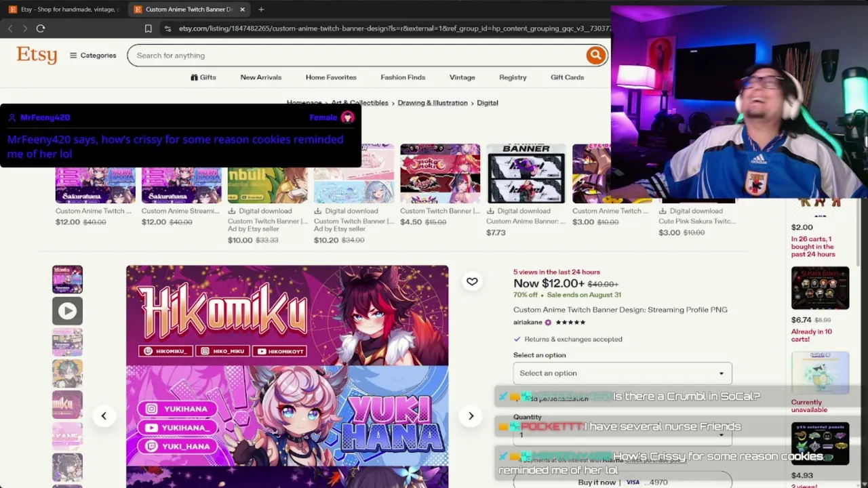The height and width of the screenshot is (488, 868).
Task: Open the Quantity dropdown
Action: [x=623, y=434]
